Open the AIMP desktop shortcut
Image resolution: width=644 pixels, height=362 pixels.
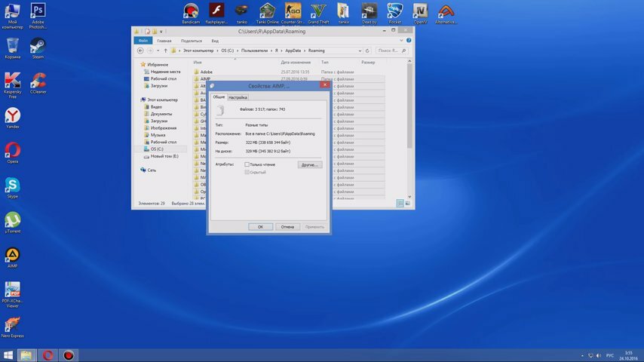[x=12, y=258]
